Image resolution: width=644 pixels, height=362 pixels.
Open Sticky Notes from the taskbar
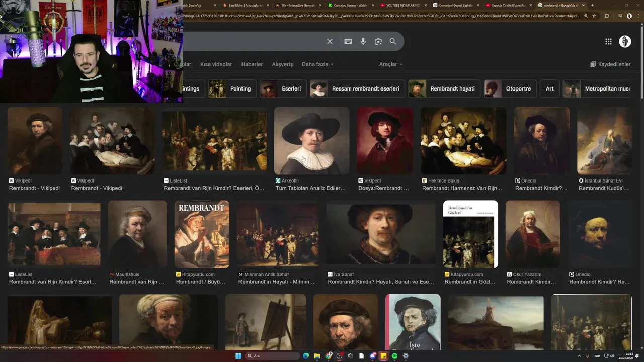[383, 356]
